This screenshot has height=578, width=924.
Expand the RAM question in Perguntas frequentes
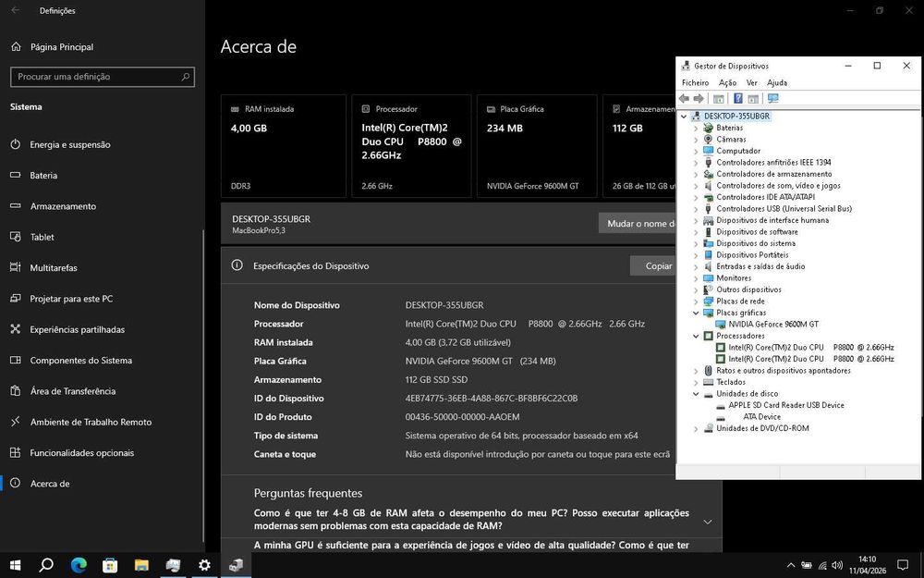(708, 522)
